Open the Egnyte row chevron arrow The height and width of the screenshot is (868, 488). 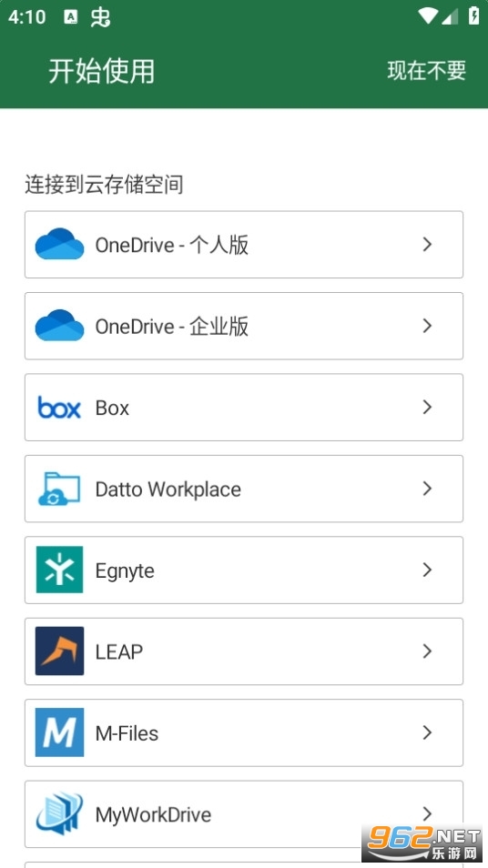pos(427,570)
